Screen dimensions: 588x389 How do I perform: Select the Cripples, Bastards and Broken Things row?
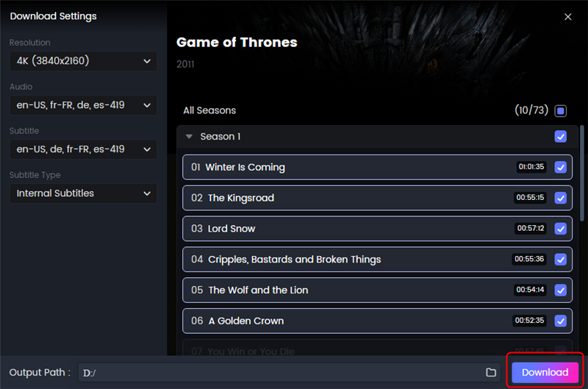pyautogui.click(x=377, y=259)
